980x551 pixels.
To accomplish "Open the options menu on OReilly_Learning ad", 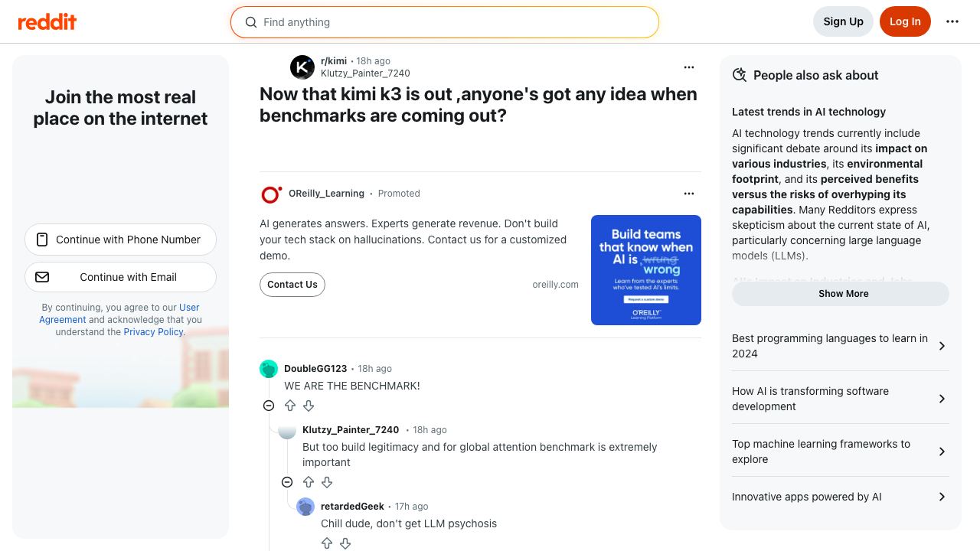I will click(x=689, y=194).
